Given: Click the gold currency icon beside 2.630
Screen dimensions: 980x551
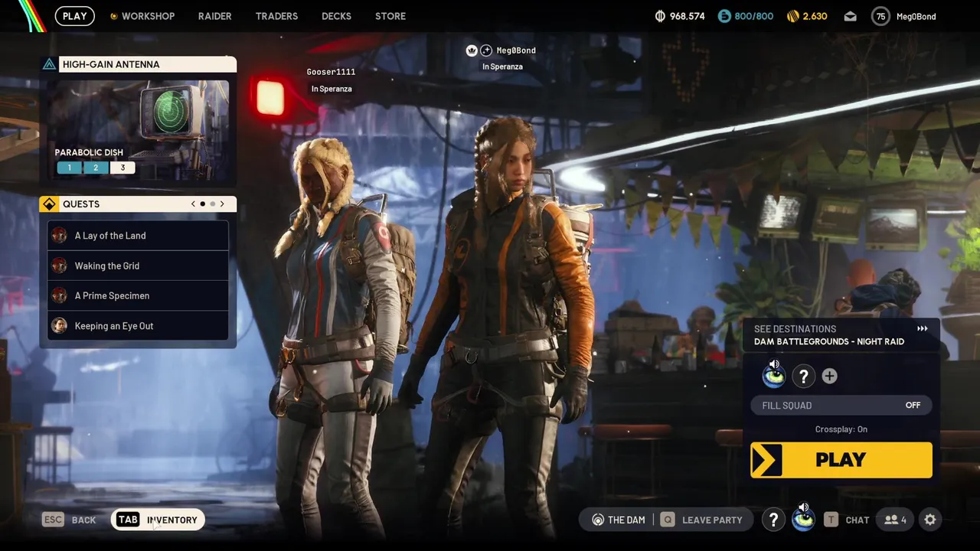Looking at the screenshot, I should [x=792, y=16].
